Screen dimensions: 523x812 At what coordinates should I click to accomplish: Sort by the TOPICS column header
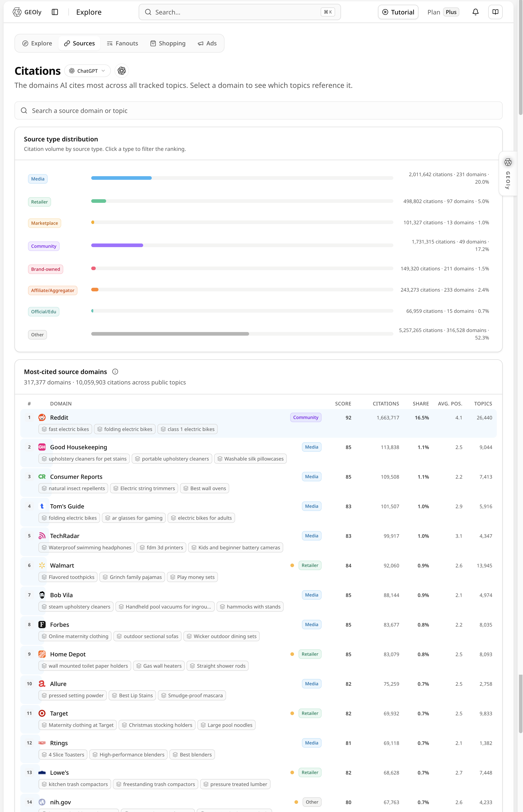(483, 403)
